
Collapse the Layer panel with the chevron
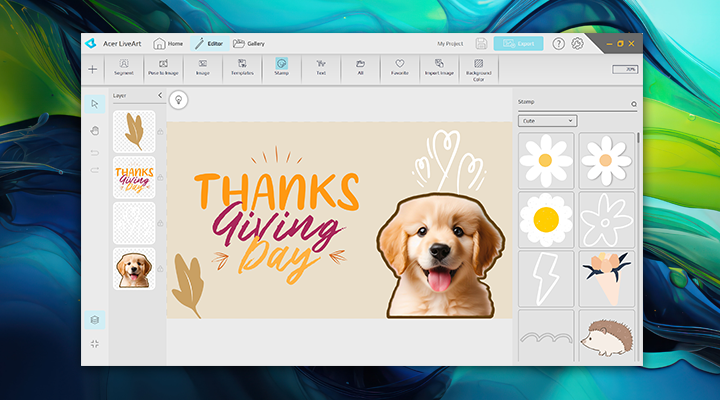[x=160, y=96]
